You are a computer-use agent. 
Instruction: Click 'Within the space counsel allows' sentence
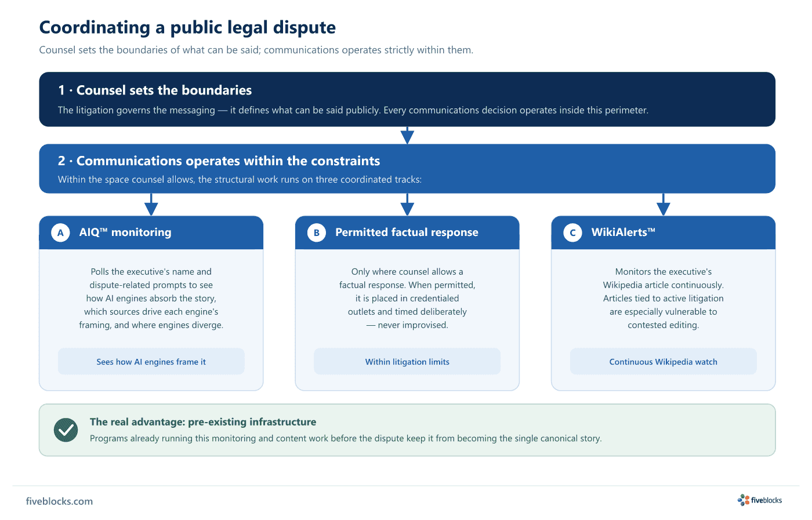click(240, 180)
